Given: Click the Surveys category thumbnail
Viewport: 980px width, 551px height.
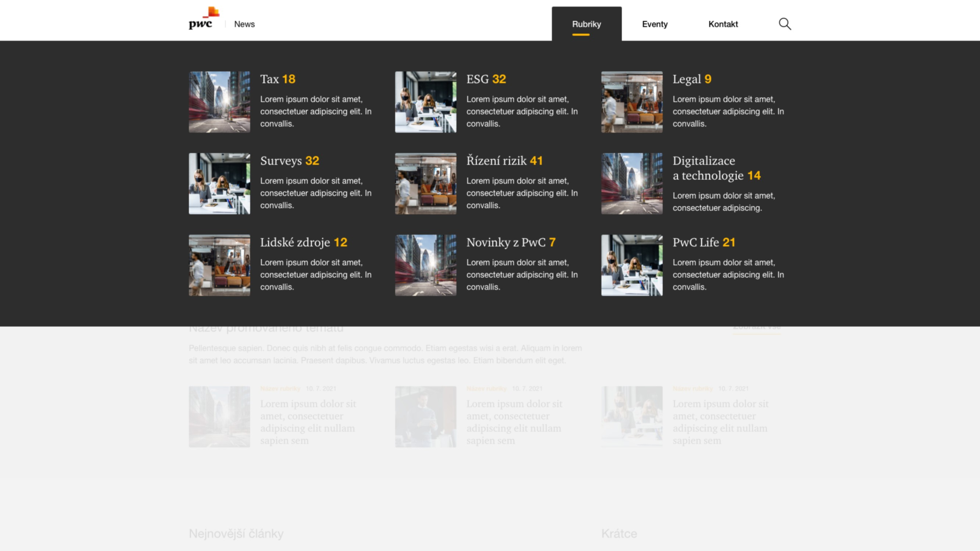Looking at the screenshot, I should (219, 183).
